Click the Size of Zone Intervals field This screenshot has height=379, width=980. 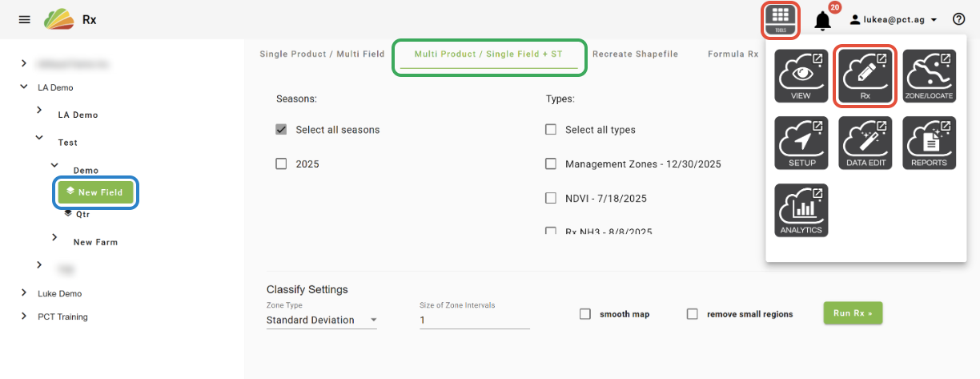[474, 320]
